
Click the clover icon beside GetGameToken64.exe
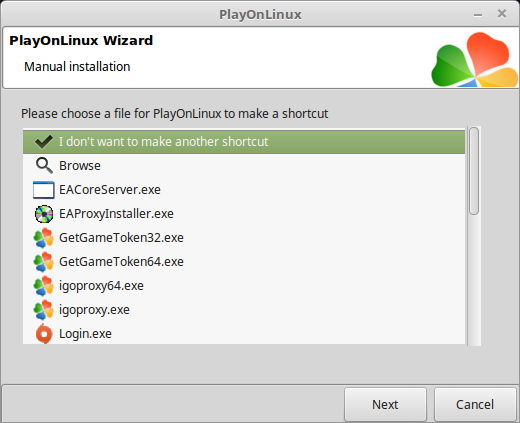click(44, 262)
